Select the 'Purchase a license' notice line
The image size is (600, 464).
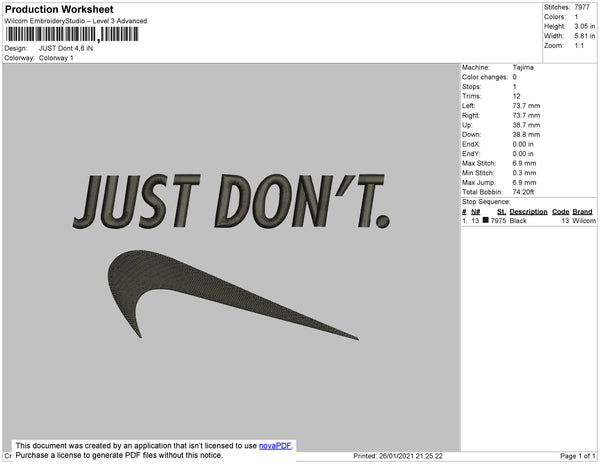[x=119, y=455]
